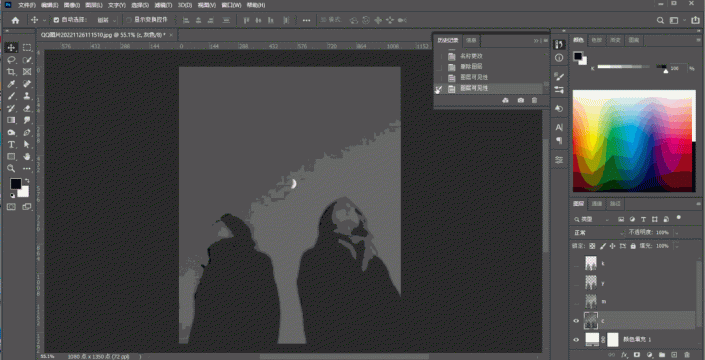
Task: Expand the layer opacity 100% dropdown
Action: pyautogui.click(x=677, y=233)
